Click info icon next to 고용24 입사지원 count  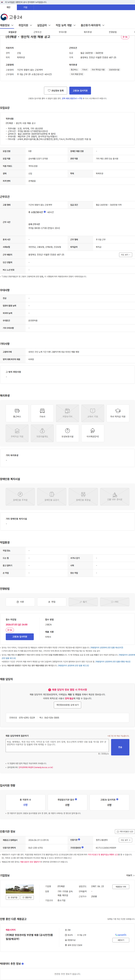coord(117,799)
